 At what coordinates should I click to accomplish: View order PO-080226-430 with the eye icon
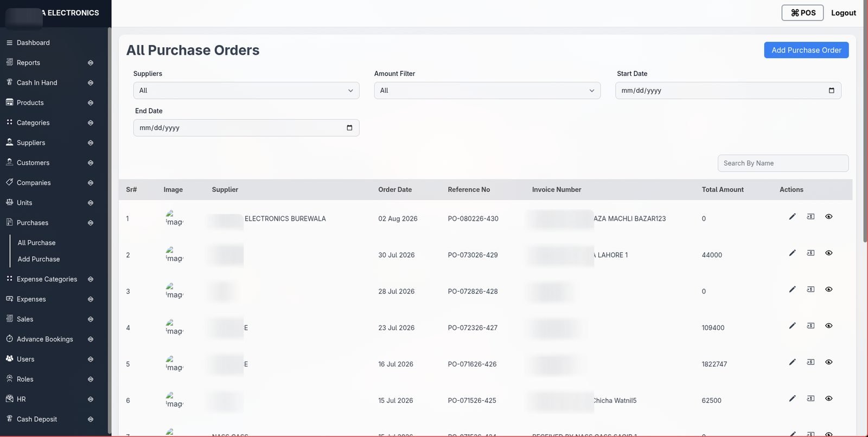(x=829, y=216)
